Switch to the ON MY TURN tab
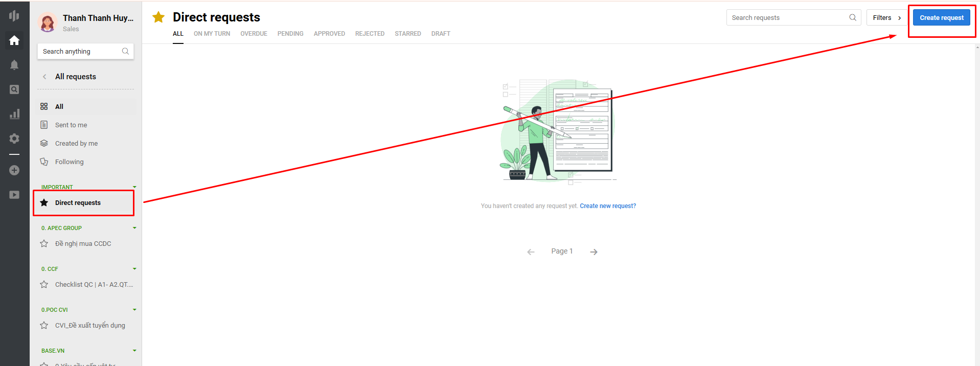Screen dimensions: 980x366 point(212,34)
